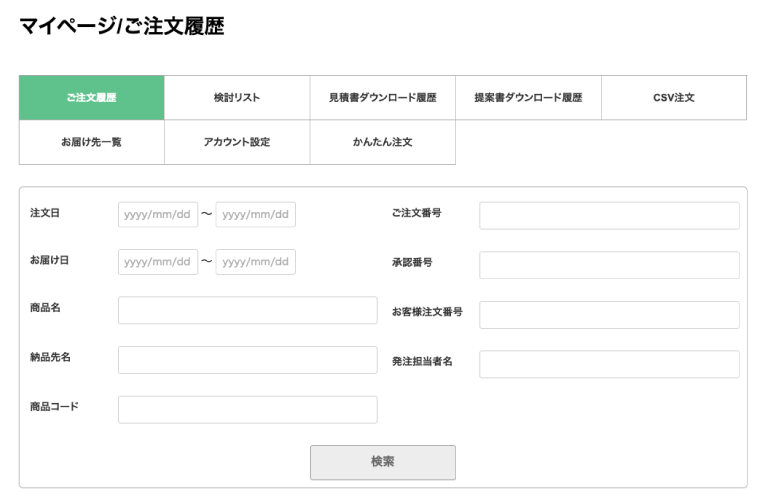
Task: Click the 商品コード input field
Action: point(248,409)
